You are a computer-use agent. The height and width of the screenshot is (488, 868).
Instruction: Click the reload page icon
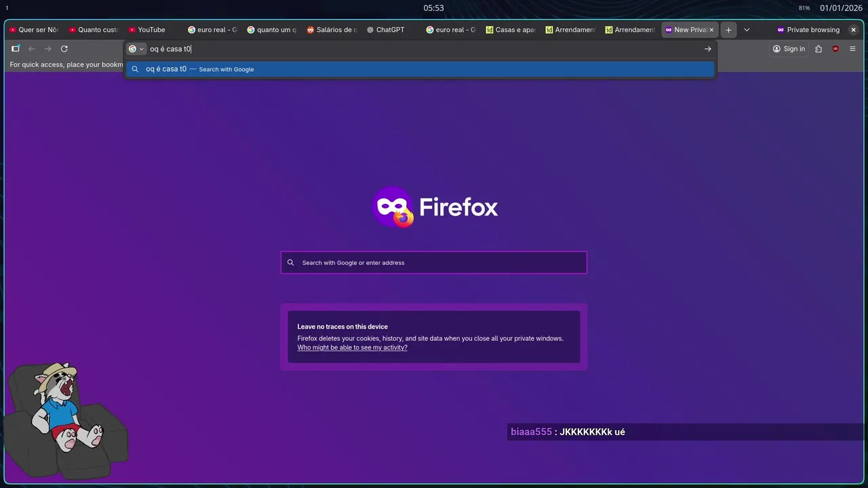pyautogui.click(x=64, y=49)
